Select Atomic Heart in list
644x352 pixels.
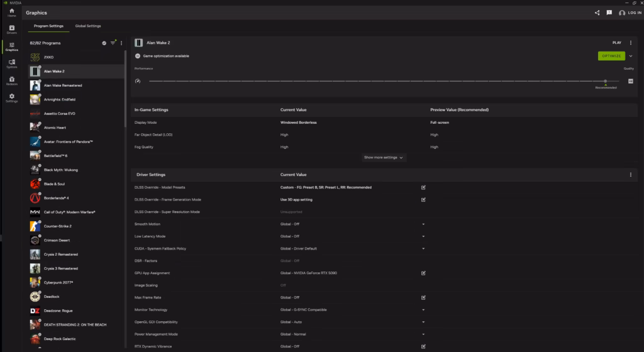[x=76, y=128]
